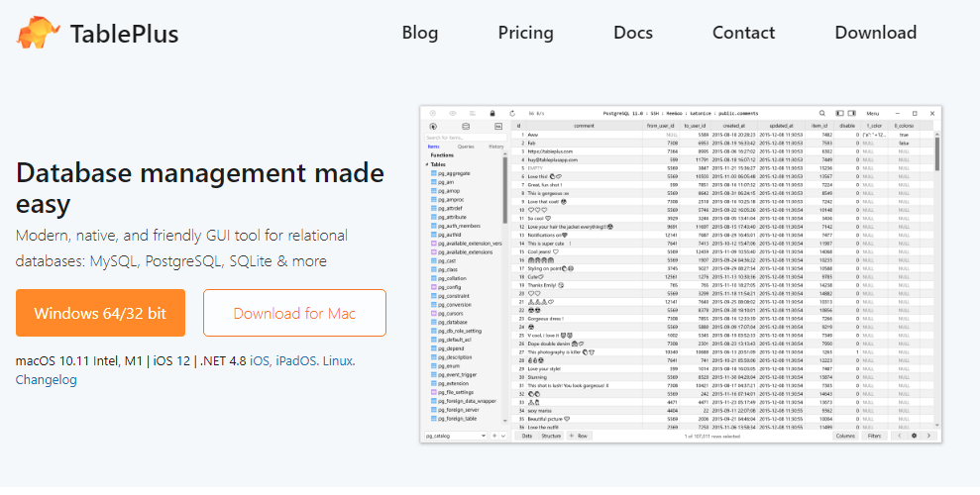
Task: Click the table icon beside pg_amop
Action: (x=434, y=191)
